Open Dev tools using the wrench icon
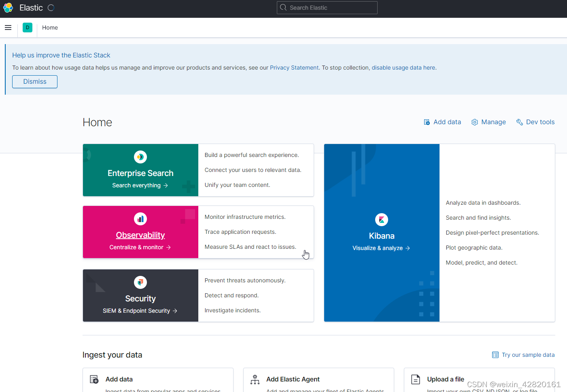Screen dimensions: 567x392 tap(520, 122)
